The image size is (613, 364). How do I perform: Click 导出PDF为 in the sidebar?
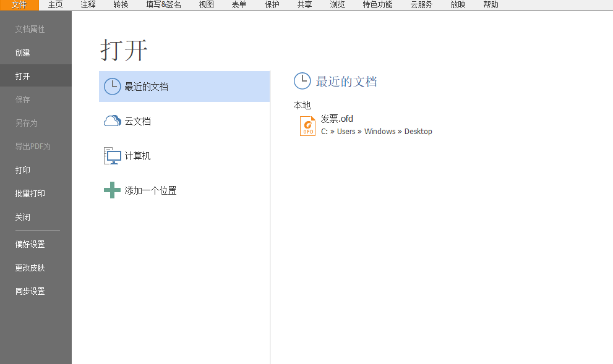(x=33, y=146)
